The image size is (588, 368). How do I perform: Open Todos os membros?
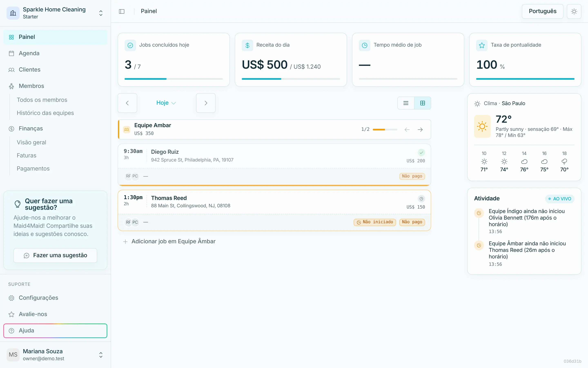click(42, 100)
